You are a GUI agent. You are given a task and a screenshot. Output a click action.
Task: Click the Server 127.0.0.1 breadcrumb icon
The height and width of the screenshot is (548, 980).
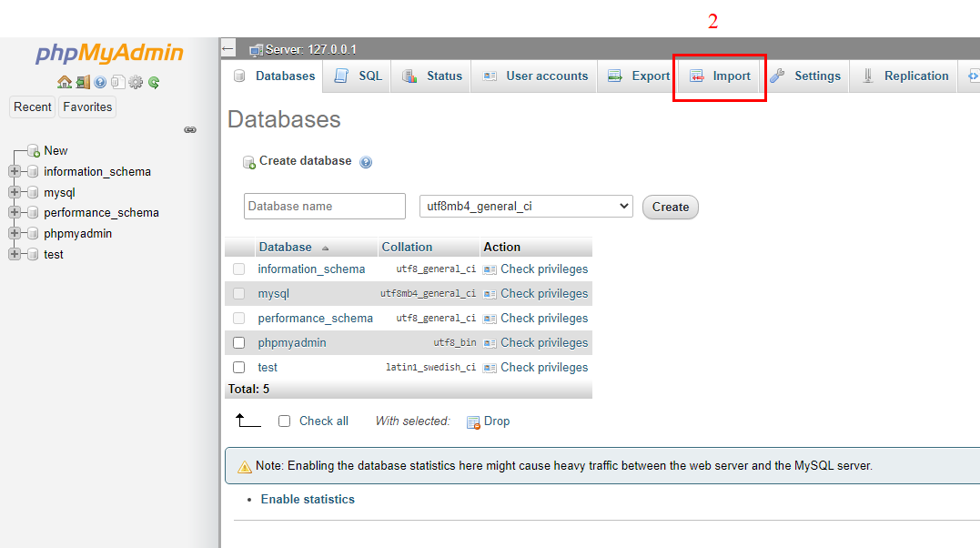tap(255, 50)
